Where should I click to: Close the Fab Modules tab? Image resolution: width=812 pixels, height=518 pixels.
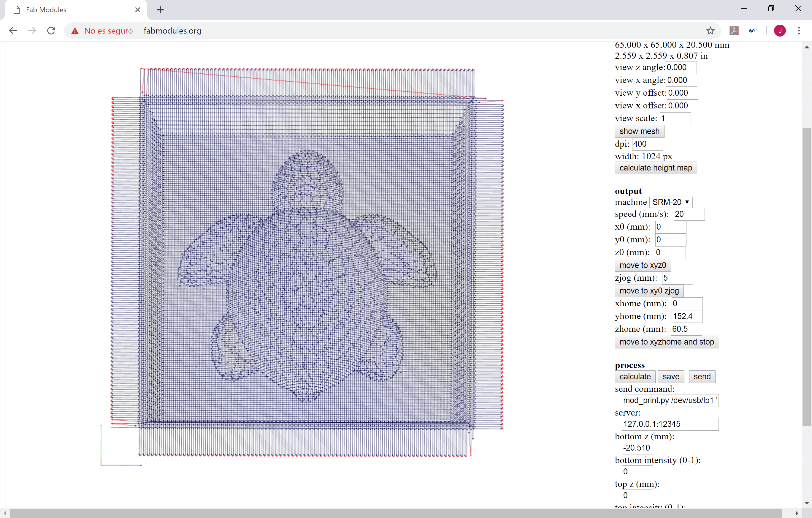[138, 10]
